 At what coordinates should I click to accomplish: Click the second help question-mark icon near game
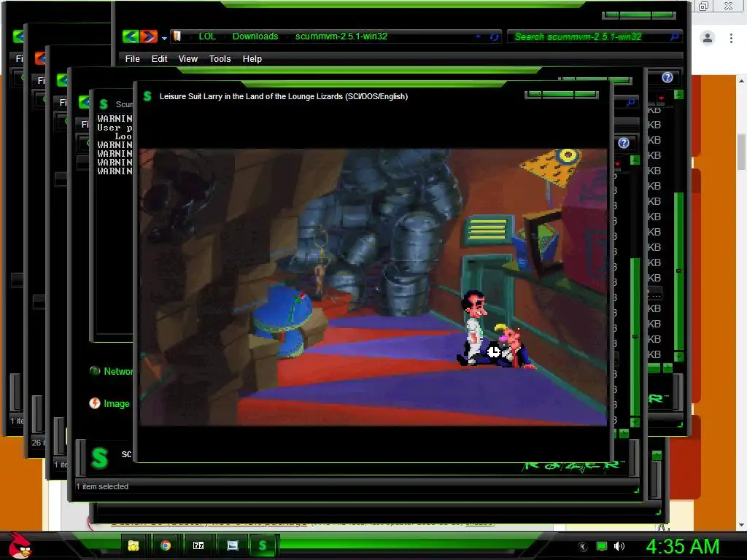click(624, 143)
